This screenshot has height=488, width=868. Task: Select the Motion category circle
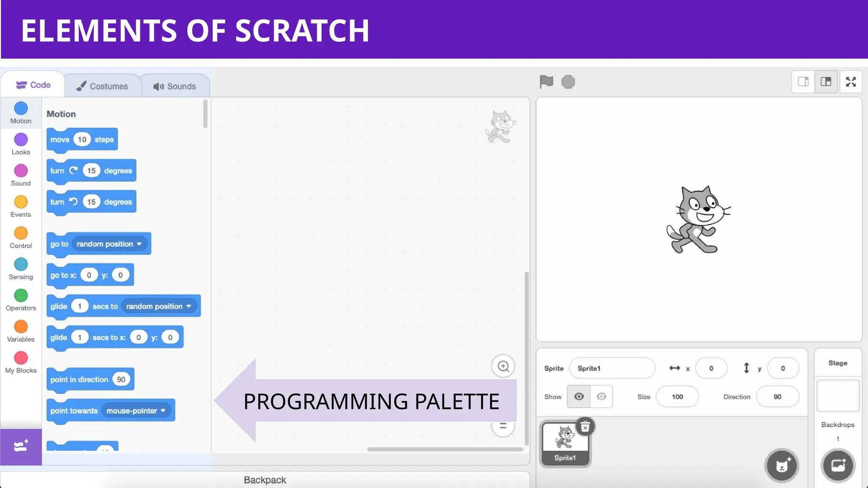21,108
